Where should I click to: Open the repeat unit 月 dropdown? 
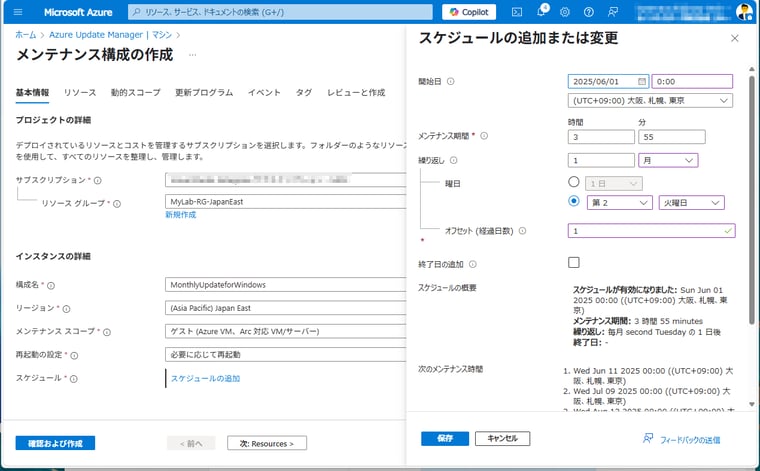coord(668,160)
